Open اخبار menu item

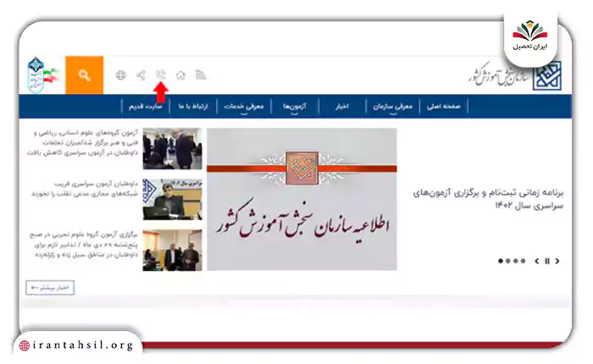click(342, 106)
